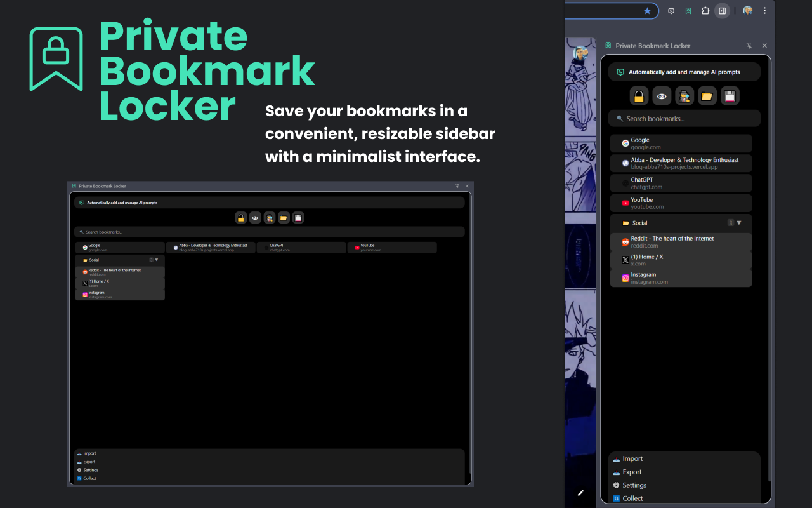This screenshot has width=812, height=508.
Task: Toggle the eye visibility icon in the side panel
Action: point(662,96)
